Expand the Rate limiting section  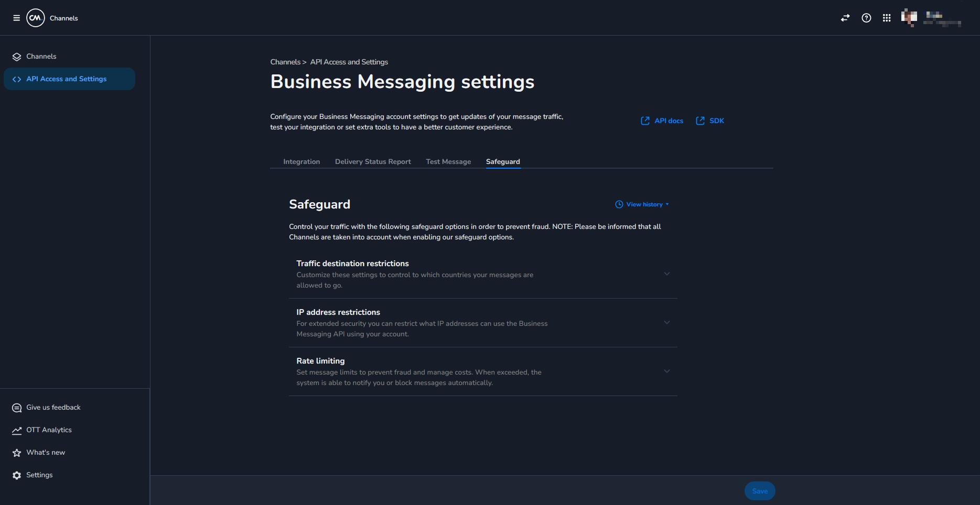pyautogui.click(x=666, y=371)
